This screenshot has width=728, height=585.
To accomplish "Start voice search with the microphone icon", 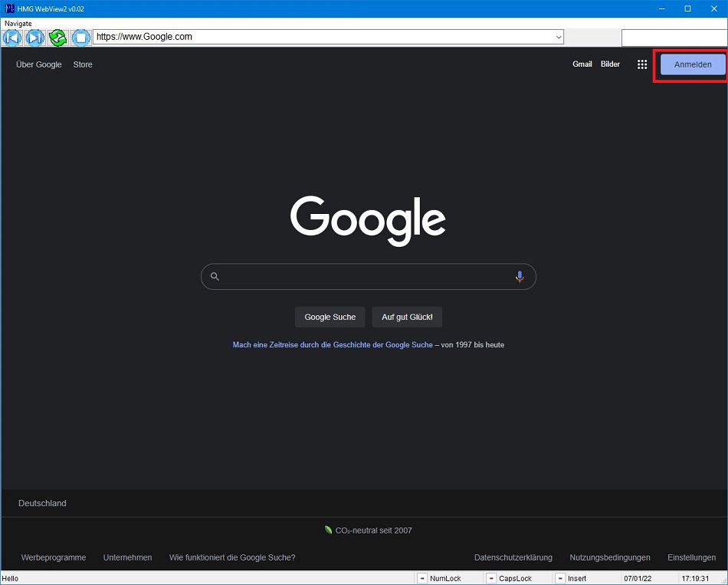I will (x=520, y=277).
